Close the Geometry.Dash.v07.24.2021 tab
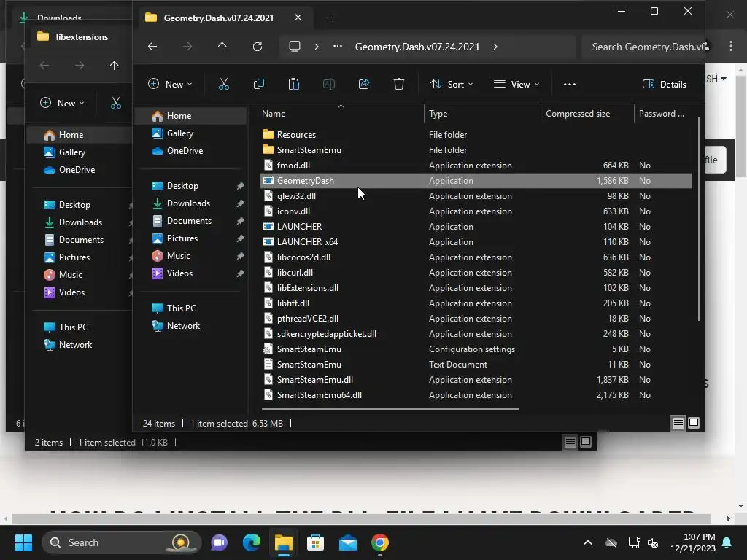The height and width of the screenshot is (560, 747). (x=298, y=17)
